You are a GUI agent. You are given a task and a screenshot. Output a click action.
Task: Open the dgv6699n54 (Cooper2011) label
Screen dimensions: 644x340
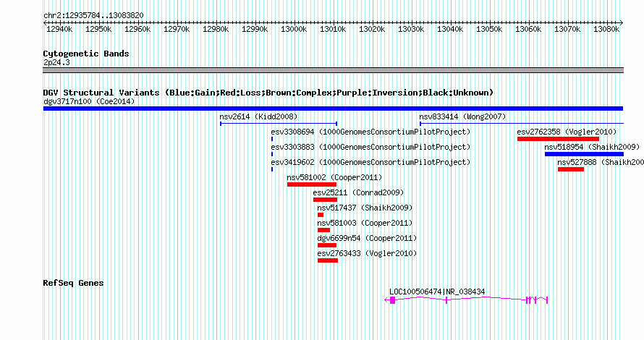pos(367,238)
